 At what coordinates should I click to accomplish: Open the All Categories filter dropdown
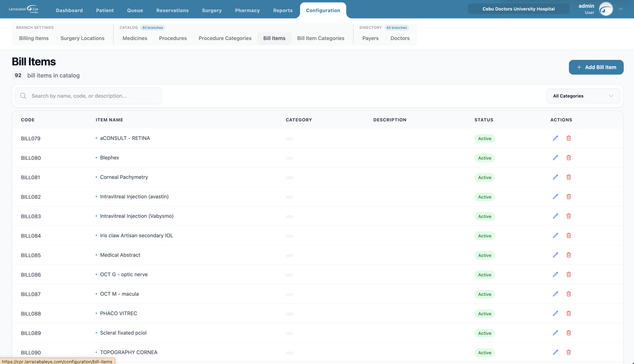(x=583, y=96)
